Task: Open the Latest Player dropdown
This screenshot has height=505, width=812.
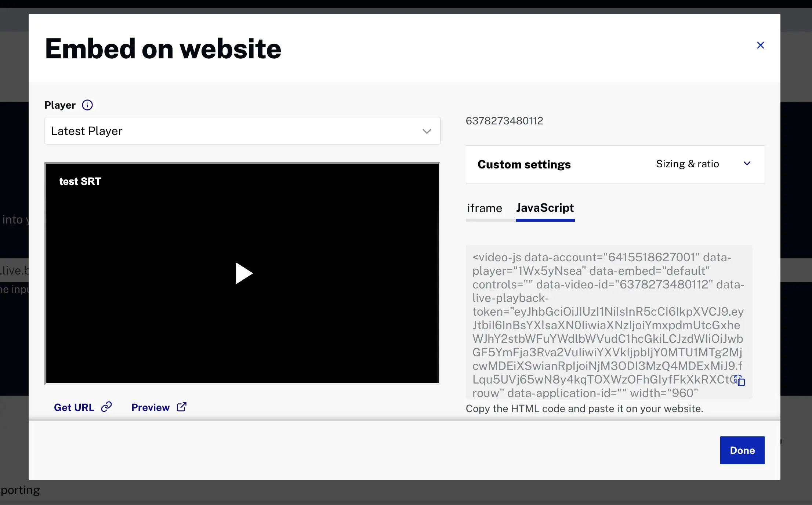Action: (x=242, y=131)
